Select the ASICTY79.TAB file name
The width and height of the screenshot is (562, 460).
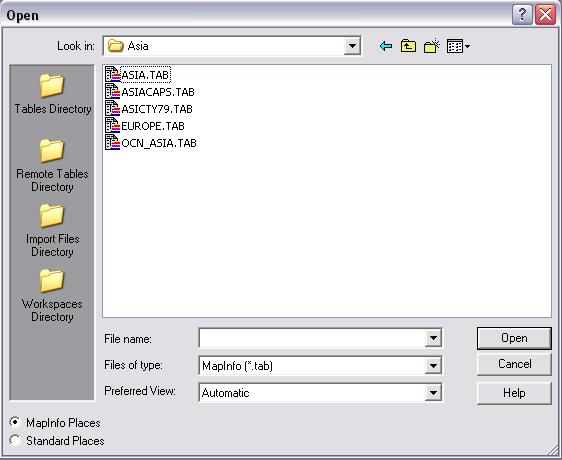point(157,109)
